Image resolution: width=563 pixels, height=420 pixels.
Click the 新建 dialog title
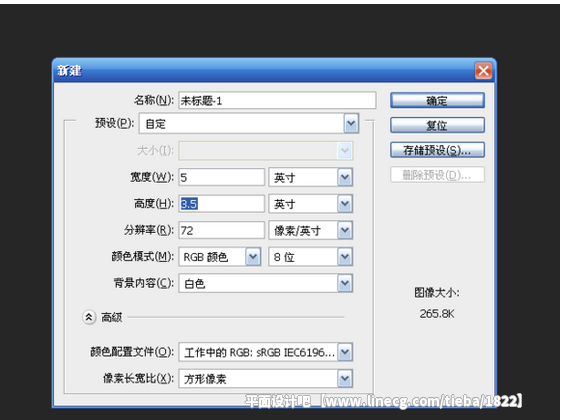[69, 70]
